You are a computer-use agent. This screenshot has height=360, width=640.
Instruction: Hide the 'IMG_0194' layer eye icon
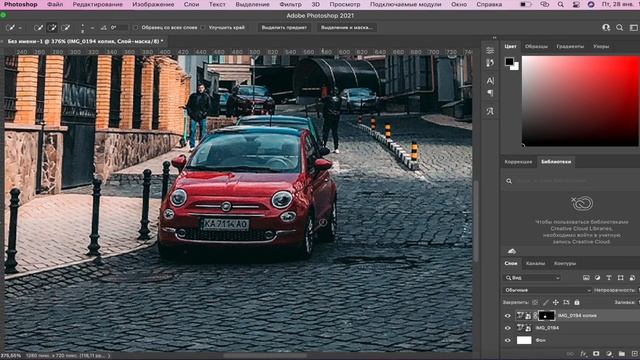[x=508, y=328]
